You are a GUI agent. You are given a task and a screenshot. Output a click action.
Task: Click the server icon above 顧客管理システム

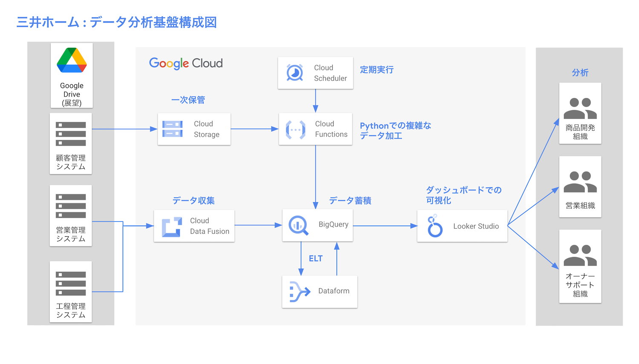pos(71,134)
